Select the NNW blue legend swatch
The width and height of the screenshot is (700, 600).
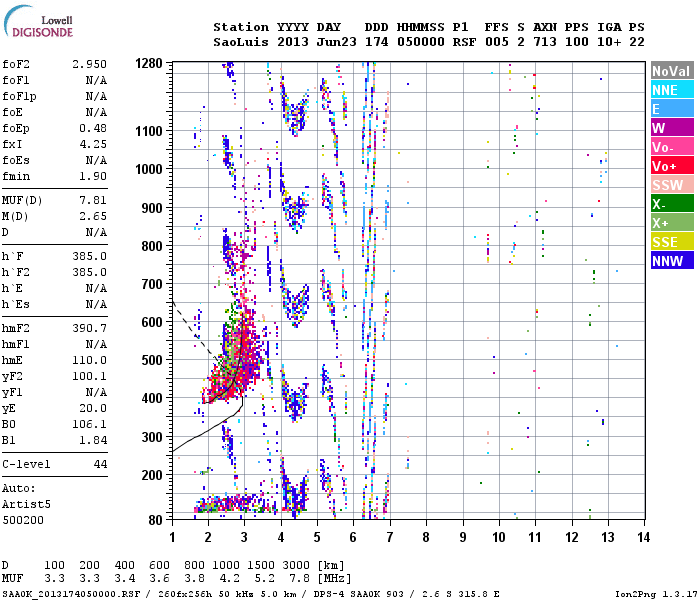pyautogui.click(x=672, y=261)
